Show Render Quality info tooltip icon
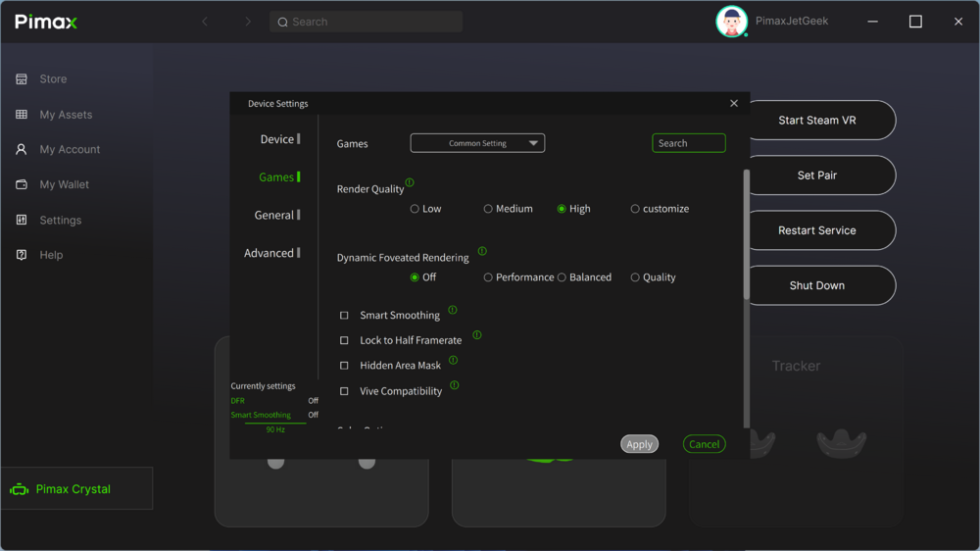Viewport: 980px width, 551px height. tap(410, 182)
